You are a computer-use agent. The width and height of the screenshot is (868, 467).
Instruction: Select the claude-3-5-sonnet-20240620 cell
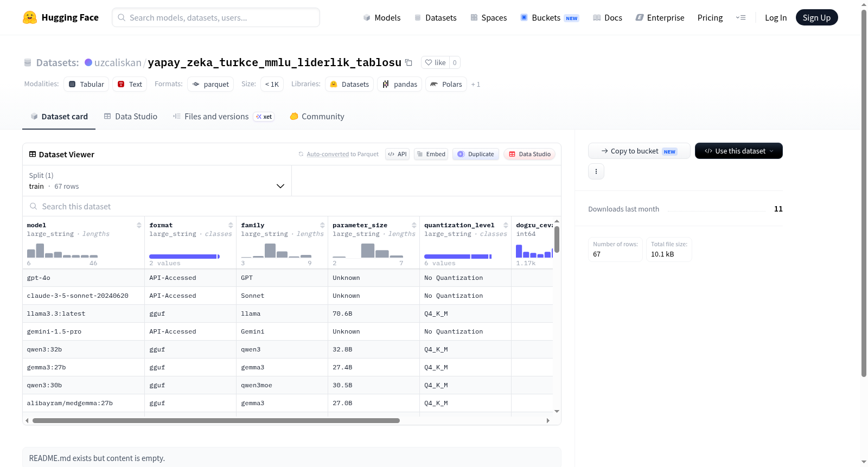pos(84,296)
